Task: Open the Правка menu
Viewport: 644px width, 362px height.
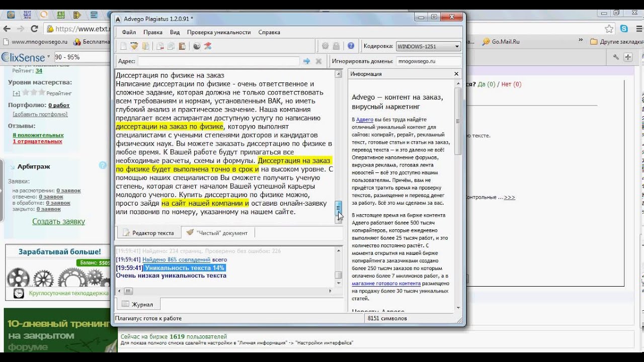Action: tap(152, 32)
